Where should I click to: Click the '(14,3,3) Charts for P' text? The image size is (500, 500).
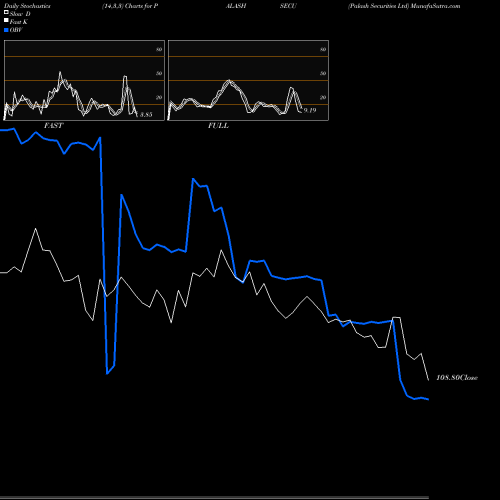(130, 6)
